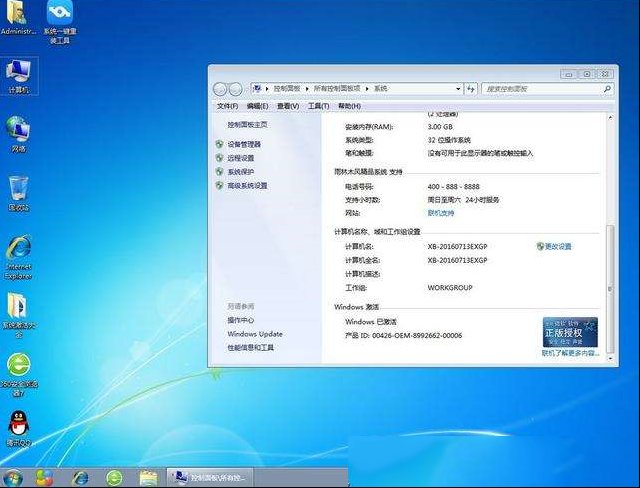Click the scrollbar up arrow
The image size is (640, 488).
click(610, 118)
